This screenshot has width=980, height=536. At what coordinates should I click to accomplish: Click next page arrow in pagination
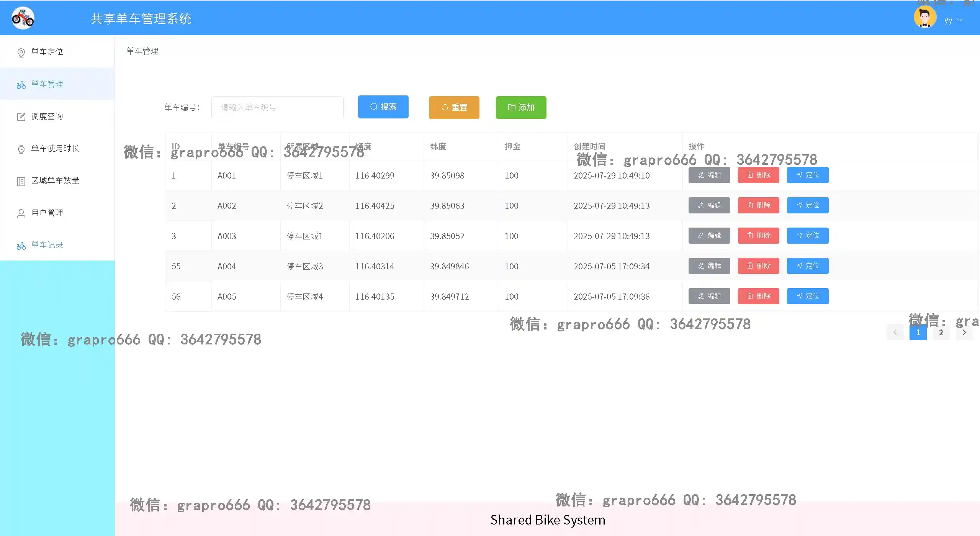pos(964,333)
